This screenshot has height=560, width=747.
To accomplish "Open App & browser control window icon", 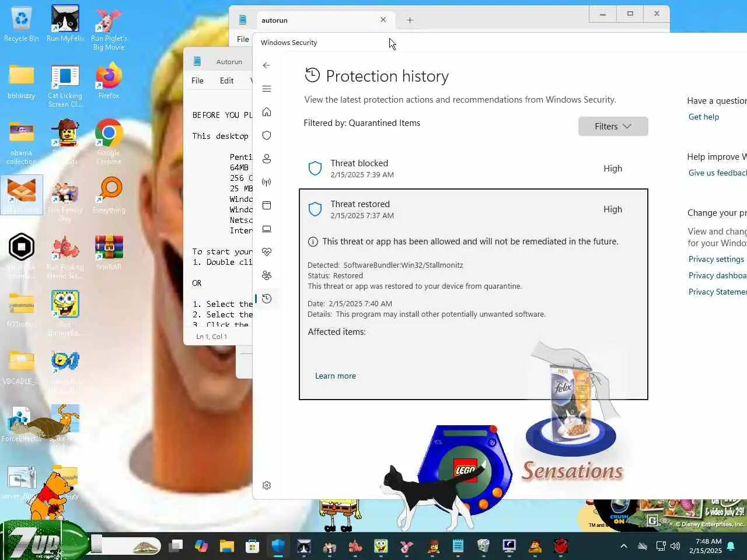I will coord(267,205).
